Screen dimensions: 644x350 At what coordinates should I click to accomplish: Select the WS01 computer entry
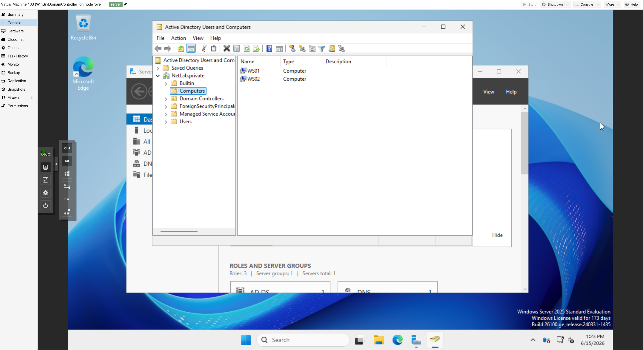(250, 71)
